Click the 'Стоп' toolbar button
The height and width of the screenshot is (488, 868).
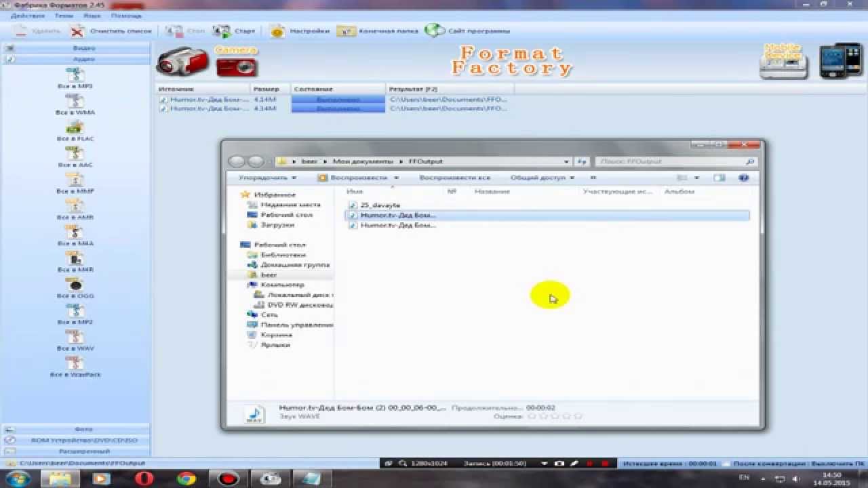[x=185, y=31]
